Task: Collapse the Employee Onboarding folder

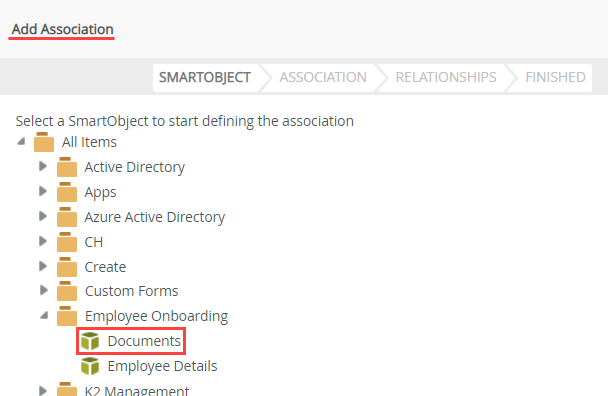Action: coord(44,316)
